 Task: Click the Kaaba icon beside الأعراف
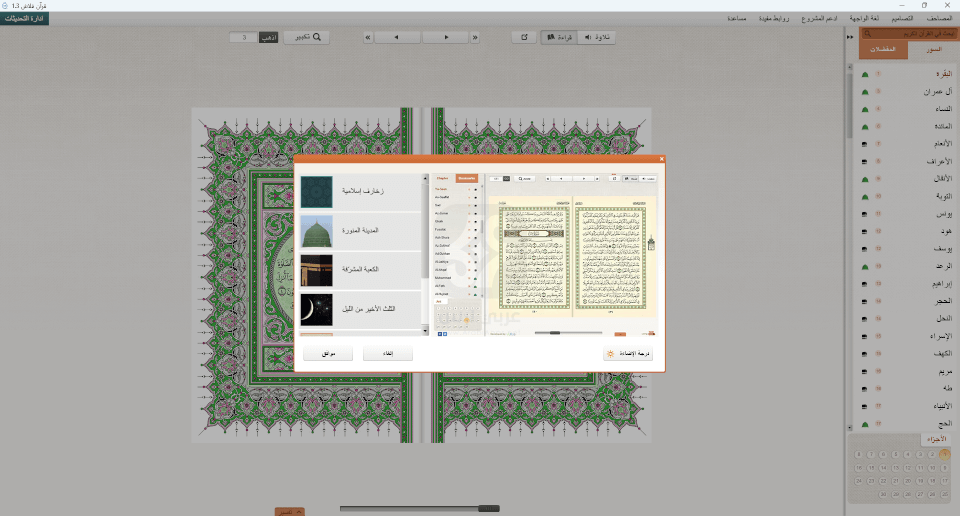pos(865,162)
